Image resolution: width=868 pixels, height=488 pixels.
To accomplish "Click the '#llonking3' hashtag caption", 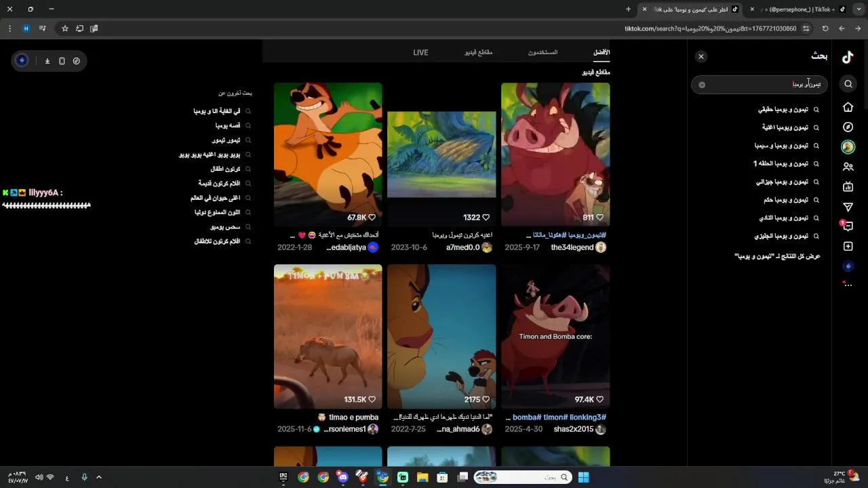I will click(x=588, y=418).
